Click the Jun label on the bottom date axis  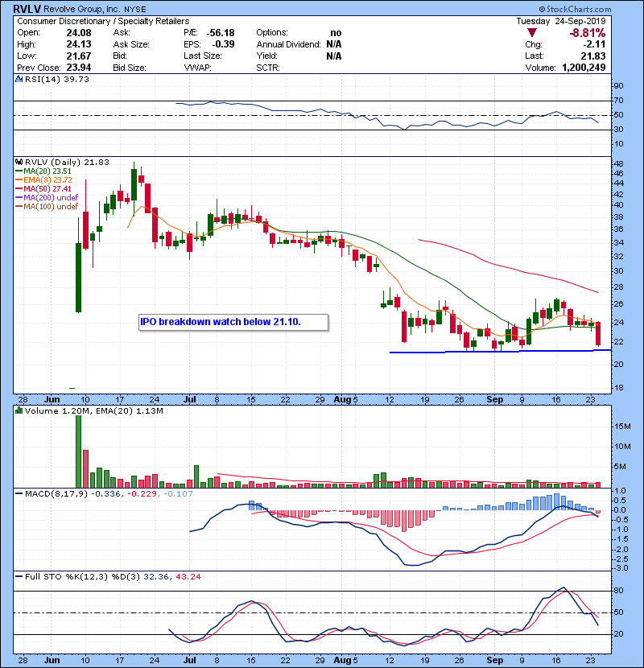click(x=52, y=660)
